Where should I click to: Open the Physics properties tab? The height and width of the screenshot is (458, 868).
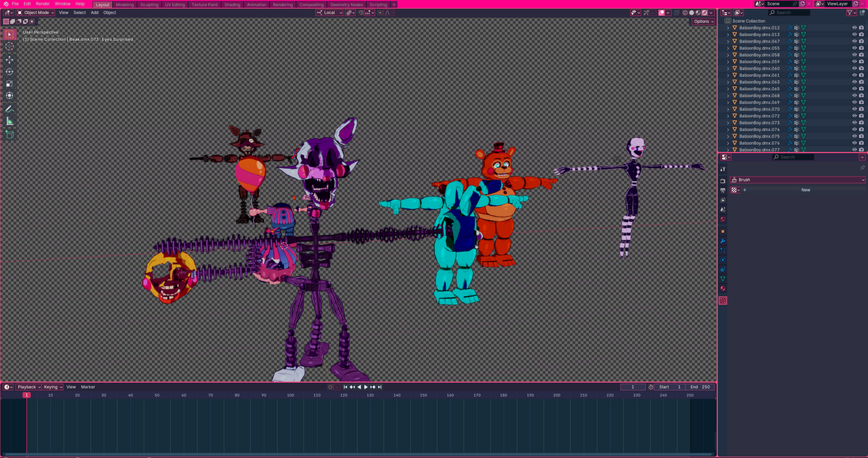723,259
